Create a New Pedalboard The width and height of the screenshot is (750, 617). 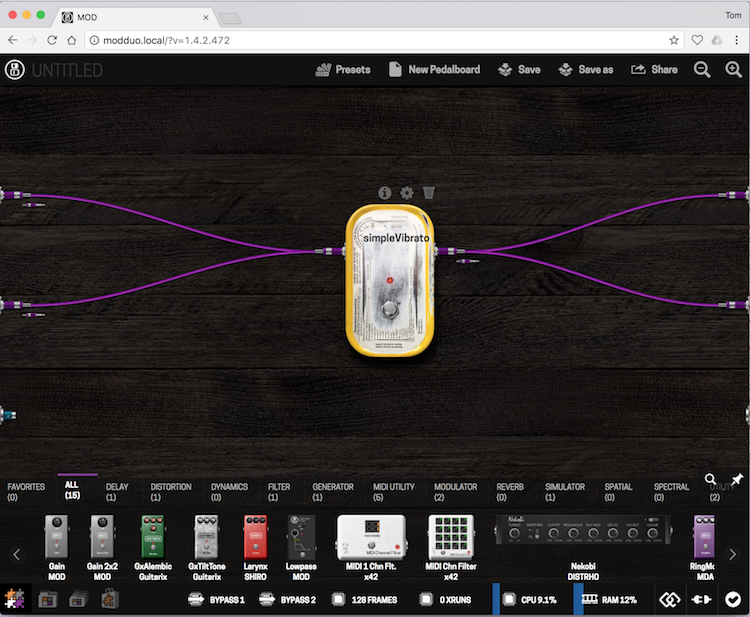[x=434, y=70]
